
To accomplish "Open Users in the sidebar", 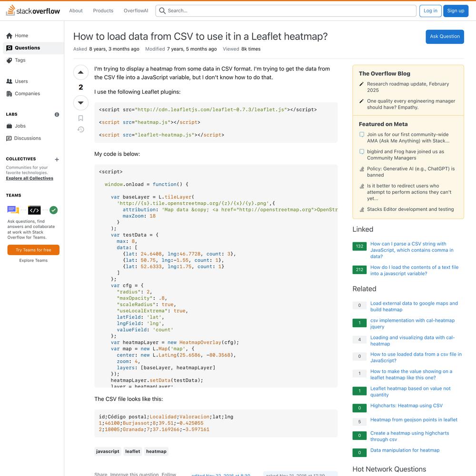I will [33, 81].
